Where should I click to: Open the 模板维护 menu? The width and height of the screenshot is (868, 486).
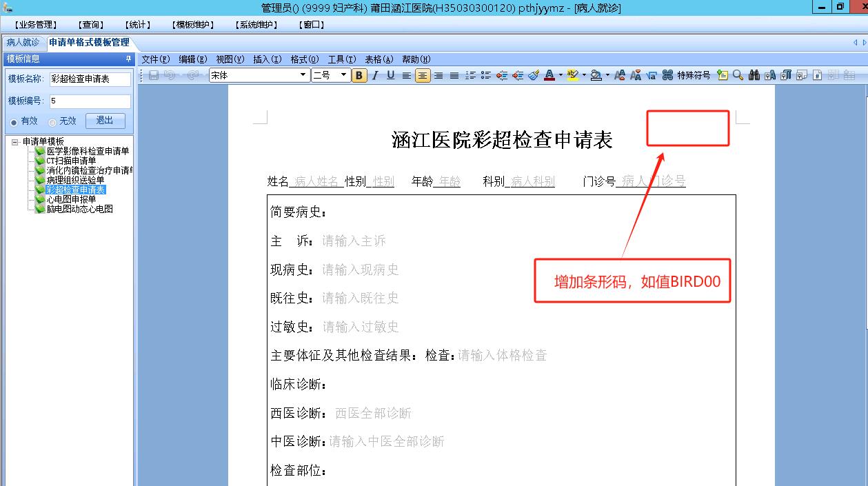point(193,25)
